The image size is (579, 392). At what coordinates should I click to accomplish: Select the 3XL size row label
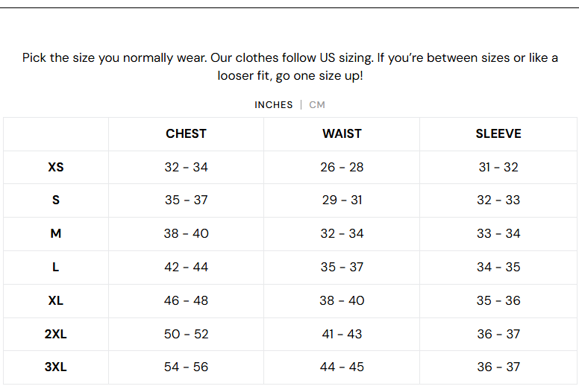click(x=56, y=367)
